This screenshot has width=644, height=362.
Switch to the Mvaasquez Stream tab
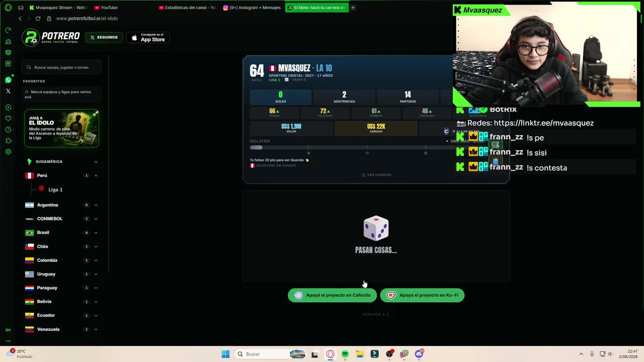[x=59, y=8]
